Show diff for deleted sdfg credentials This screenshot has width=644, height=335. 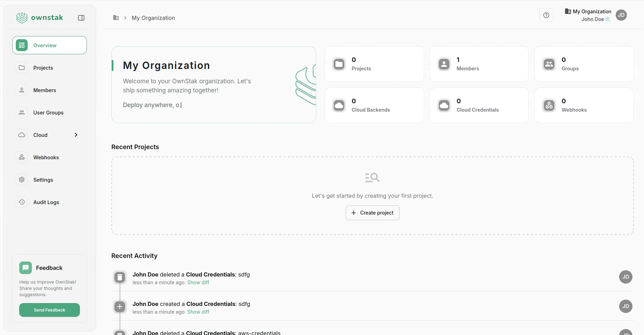pyautogui.click(x=198, y=282)
